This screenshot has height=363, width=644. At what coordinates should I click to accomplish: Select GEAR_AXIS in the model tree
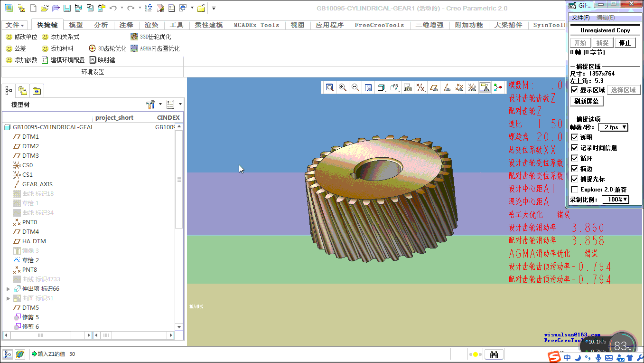pos(37,184)
